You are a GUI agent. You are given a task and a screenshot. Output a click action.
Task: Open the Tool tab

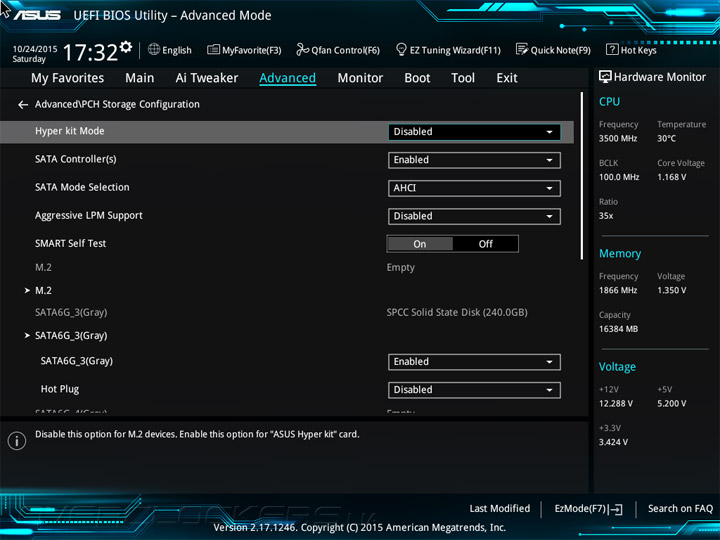(463, 78)
